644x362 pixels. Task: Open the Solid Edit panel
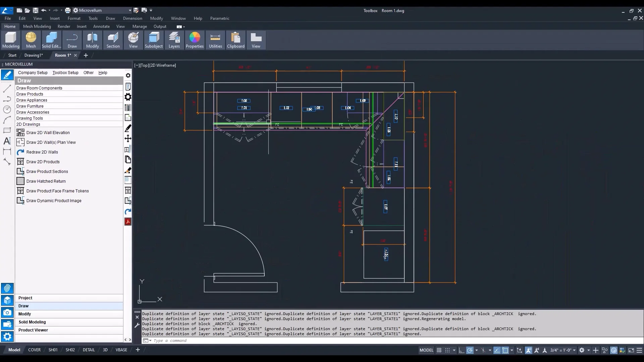click(x=51, y=40)
